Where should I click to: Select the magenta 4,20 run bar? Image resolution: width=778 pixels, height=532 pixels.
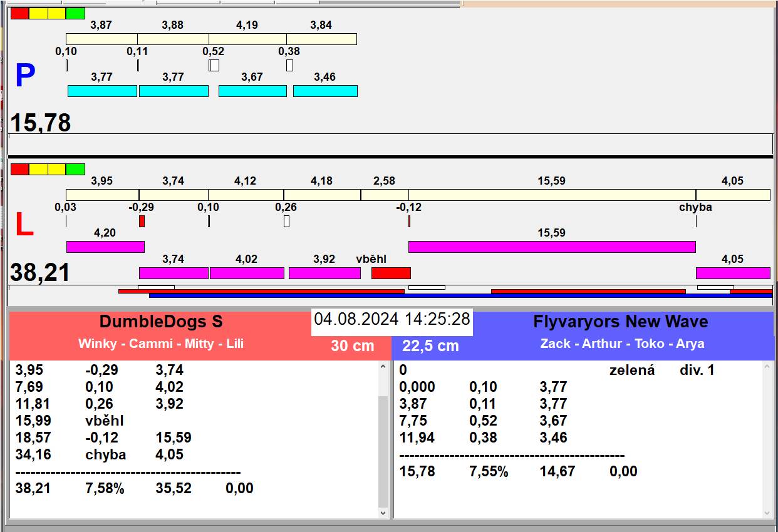click(x=105, y=247)
